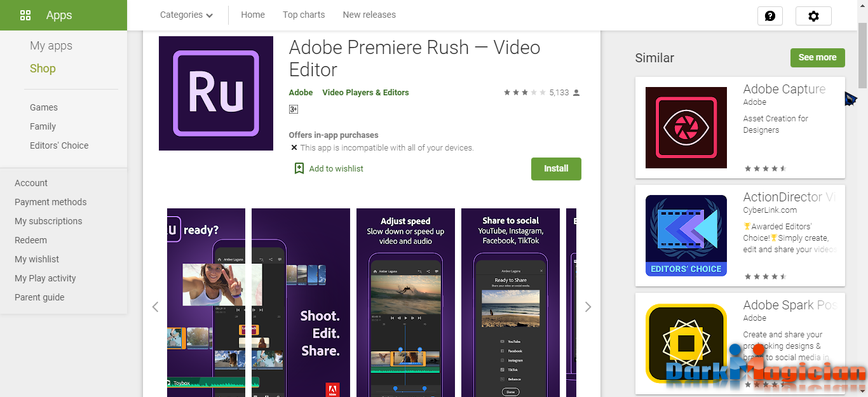Go to the Home tab

(x=253, y=15)
